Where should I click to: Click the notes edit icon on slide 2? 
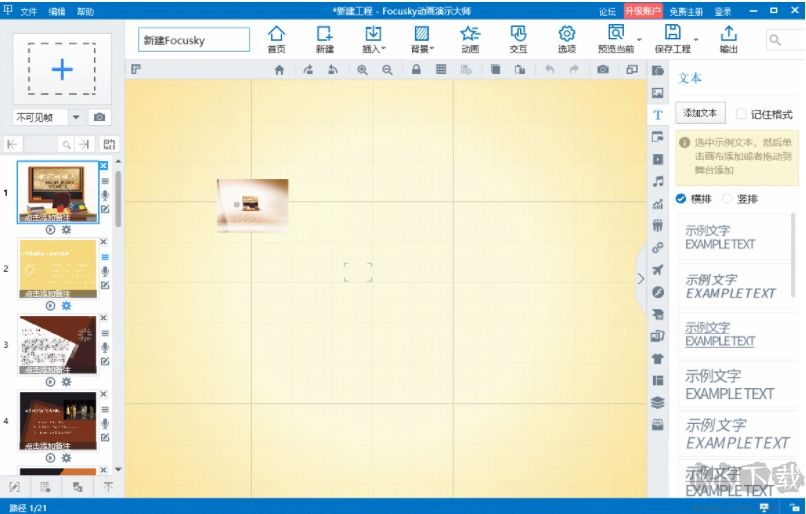105,285
